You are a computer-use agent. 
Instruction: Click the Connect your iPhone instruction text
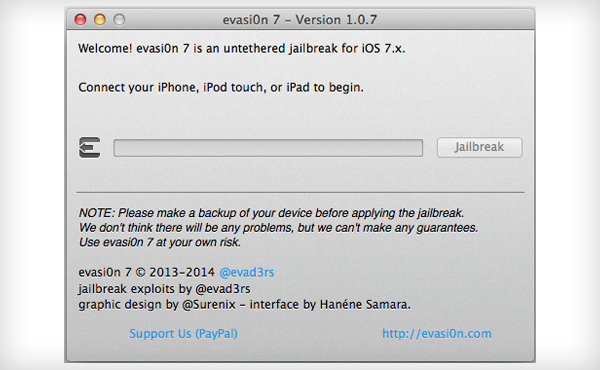pos(221,87)
